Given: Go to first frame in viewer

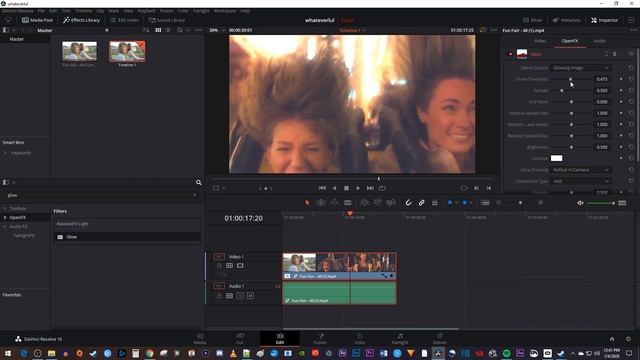Looking at the screenshot, I should (x=322, y=188).
